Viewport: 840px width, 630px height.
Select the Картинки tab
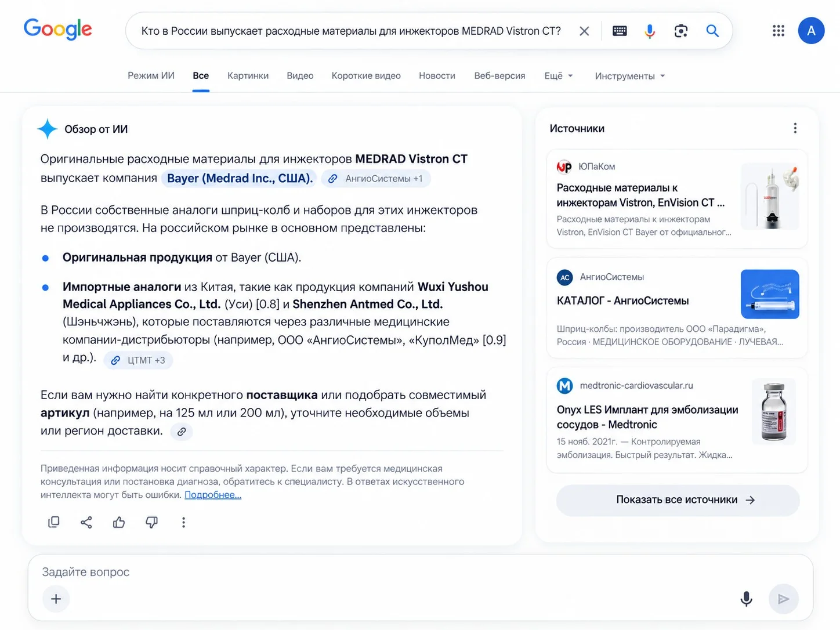point(248,76)
